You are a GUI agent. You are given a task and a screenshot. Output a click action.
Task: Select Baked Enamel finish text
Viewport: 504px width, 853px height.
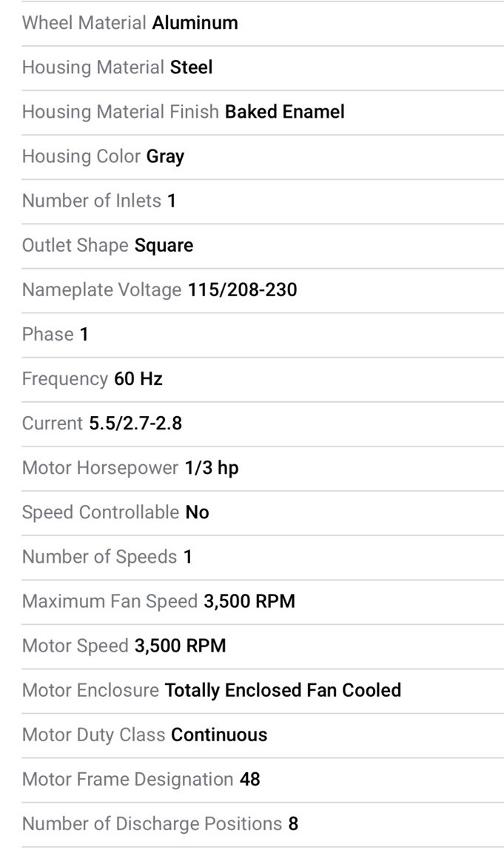(x=284, y=112)
